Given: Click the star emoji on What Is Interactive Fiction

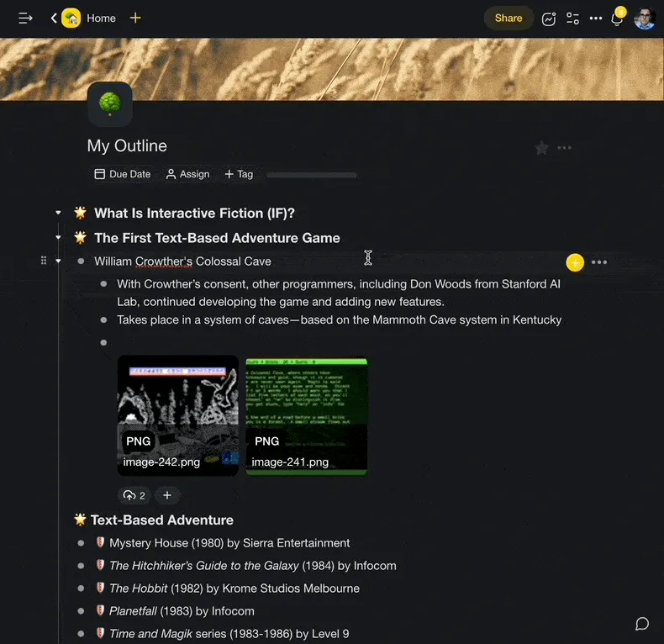Looking at the screenshot, I should (x=80, y=213).
